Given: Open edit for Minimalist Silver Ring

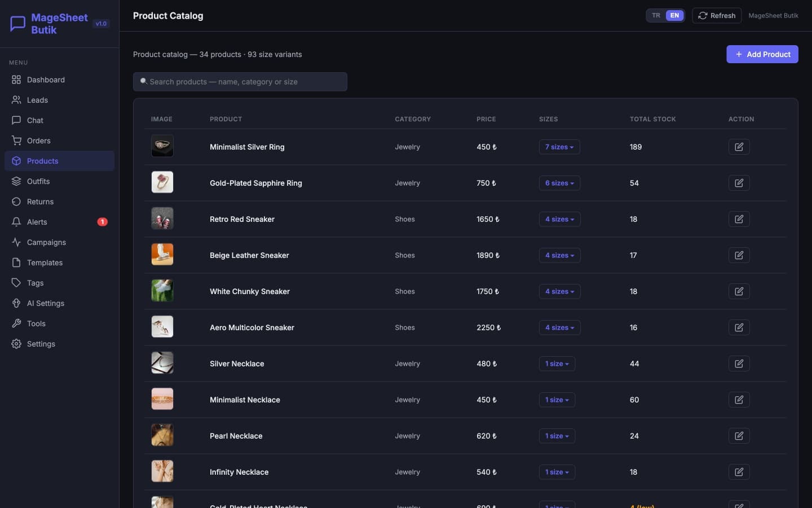Looking at the screenshot, I should point(739,147).
